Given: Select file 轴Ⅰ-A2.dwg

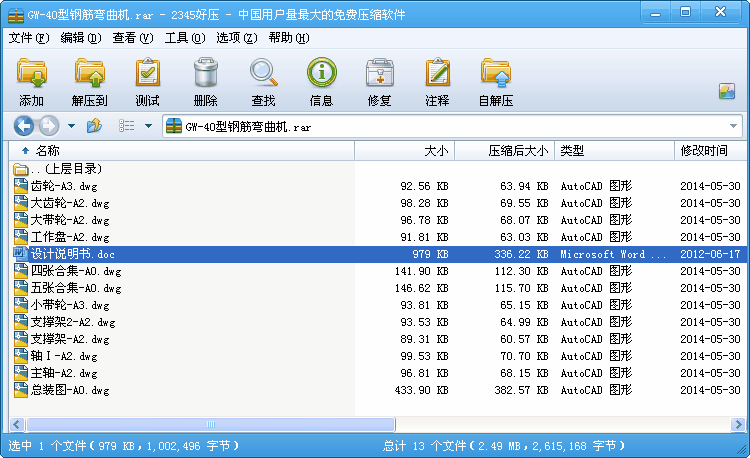Looking at the screenshot, I should click(x=378, y=356).
